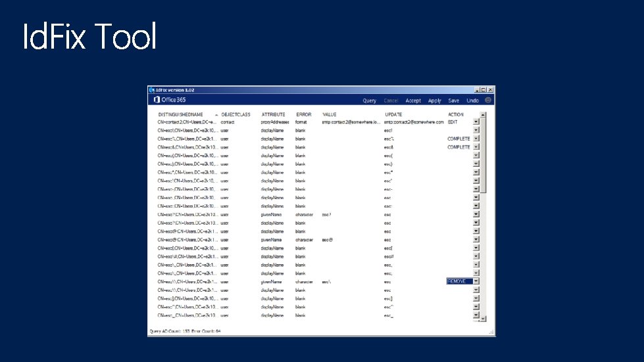Screen dimensions: 644x362
Task: Open the action dropdown in the esc& COMPLETE row
Action: (476, 147)
